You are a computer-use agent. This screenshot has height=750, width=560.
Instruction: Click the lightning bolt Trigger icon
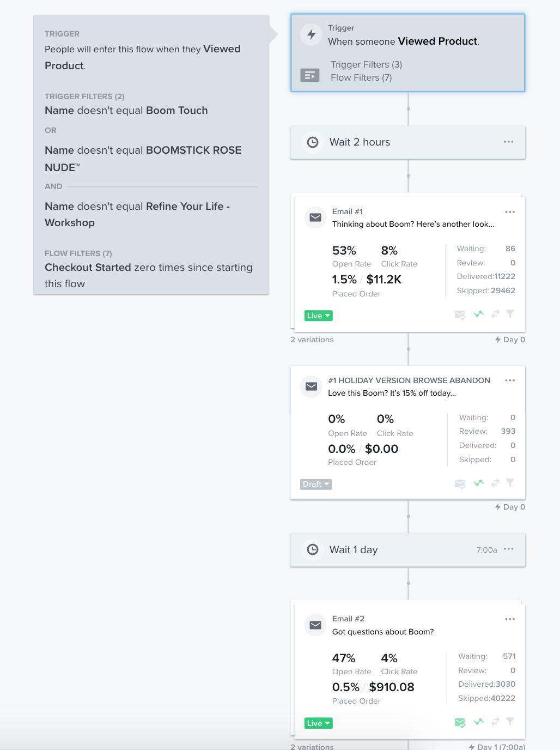311,34
